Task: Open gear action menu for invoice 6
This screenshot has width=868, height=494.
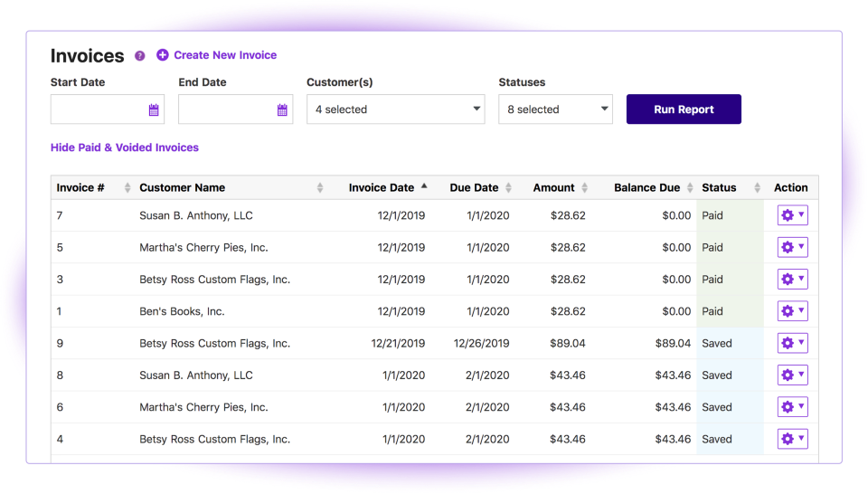Action: point(792,406)
